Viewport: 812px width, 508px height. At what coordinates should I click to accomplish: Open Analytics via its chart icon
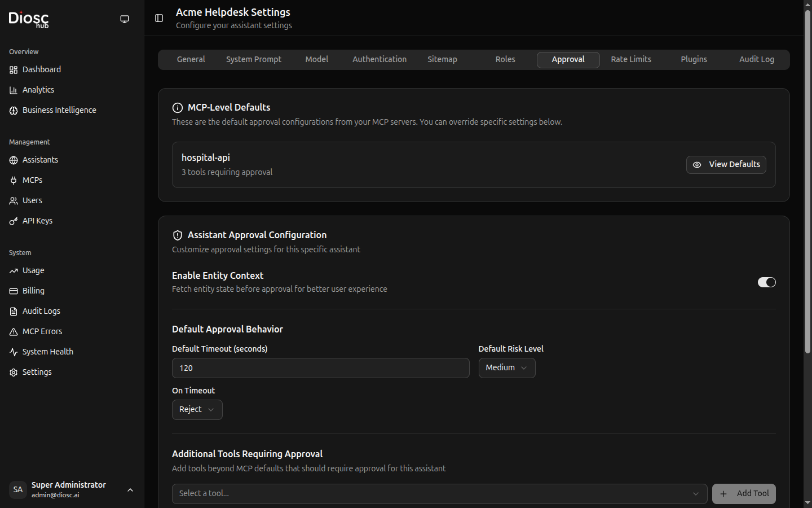[x=14, y=90]
